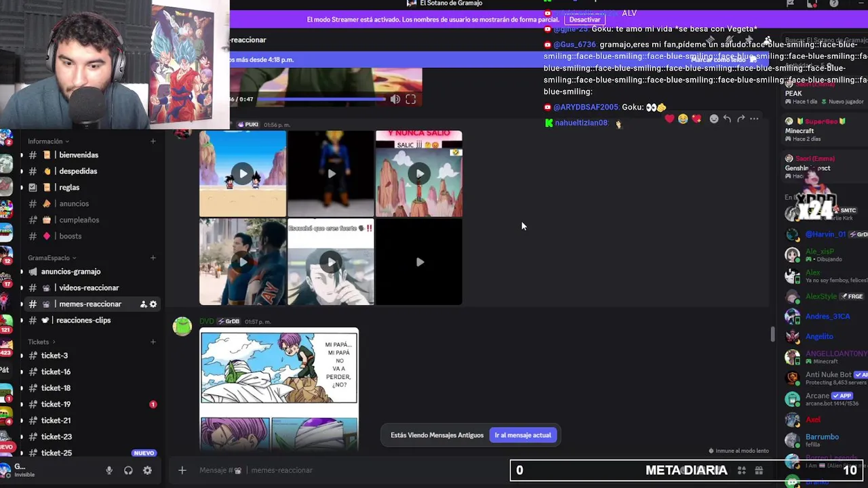Open edit channel gear on memes-reaccionar
The width and height of the screenshot is (868, 488).
153,304
